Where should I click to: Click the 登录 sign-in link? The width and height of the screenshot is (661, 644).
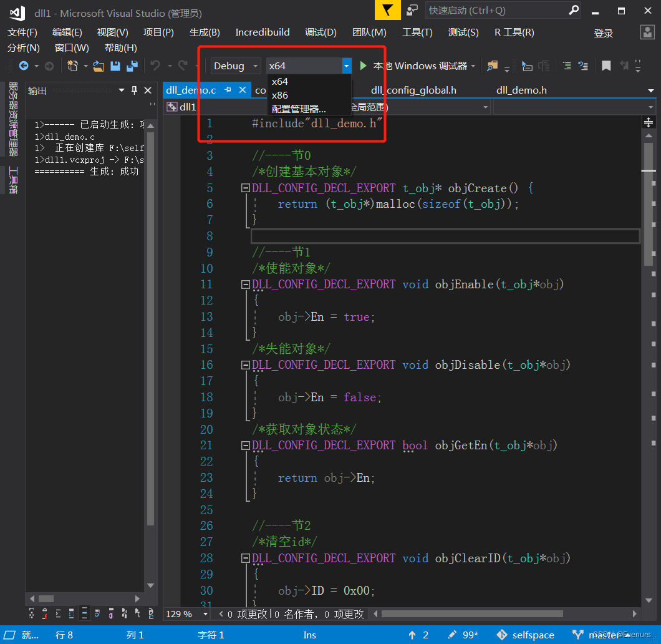pyautogui.click(x=603, y=33)
